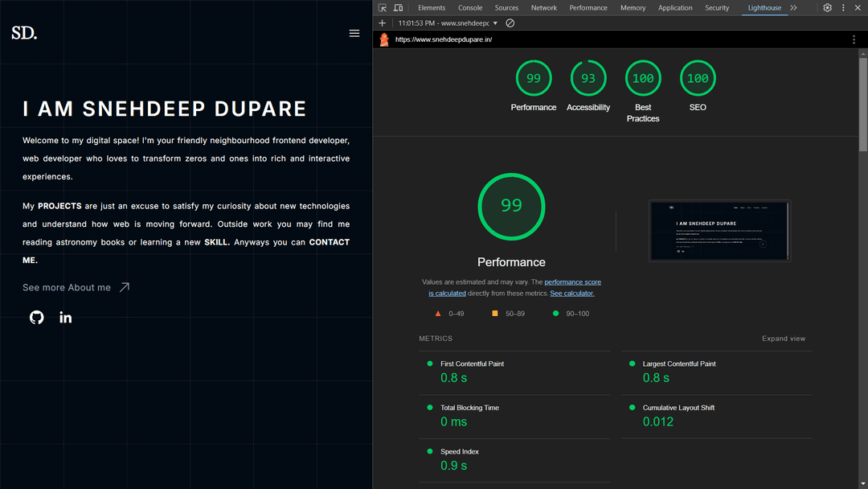
Task: Open the report options three-dot menu
Action: point(854,39)
